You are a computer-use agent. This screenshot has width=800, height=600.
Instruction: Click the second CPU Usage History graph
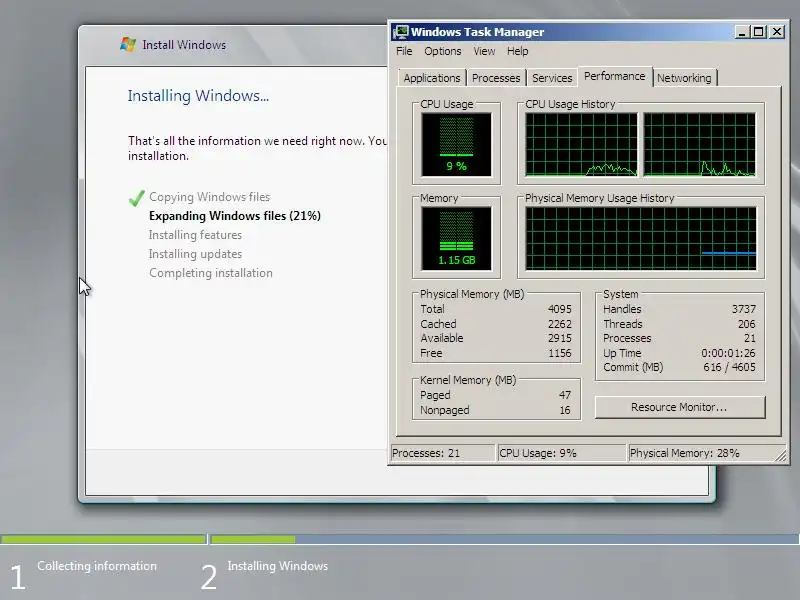699,145
